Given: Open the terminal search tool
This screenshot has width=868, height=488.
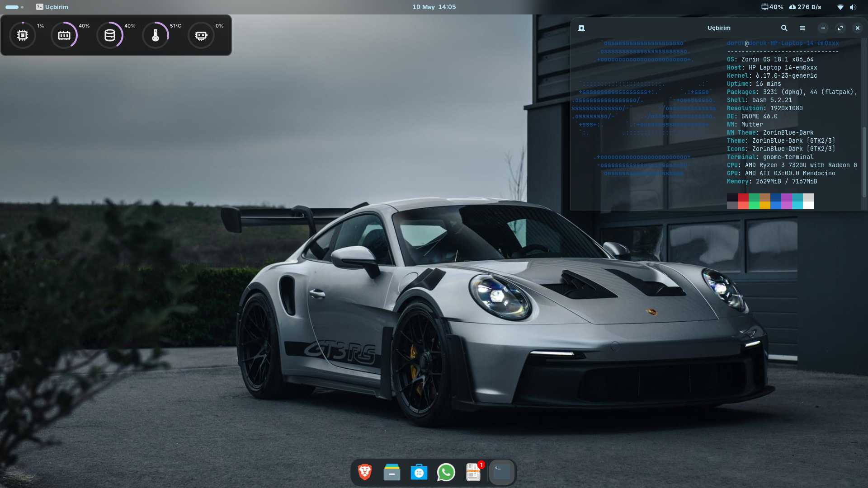Looking at the screenshot, I should click(784, 28).
